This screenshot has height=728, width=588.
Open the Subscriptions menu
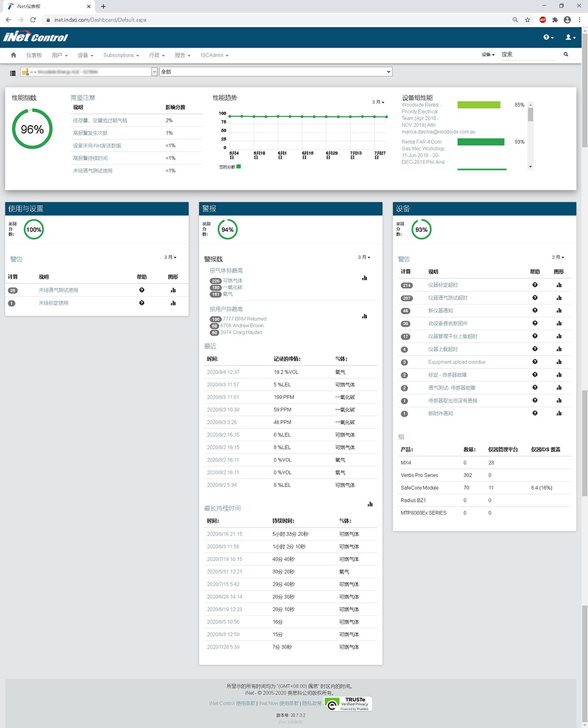pos(121,55)
